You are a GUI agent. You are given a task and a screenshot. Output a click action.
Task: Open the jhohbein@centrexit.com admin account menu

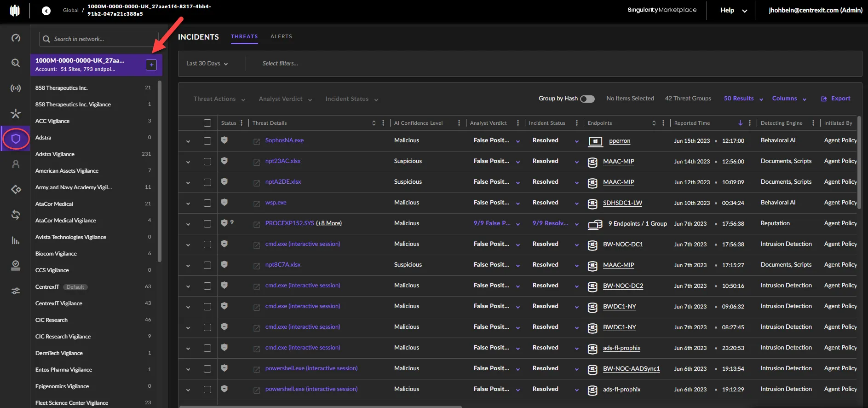tap(816, 10)
